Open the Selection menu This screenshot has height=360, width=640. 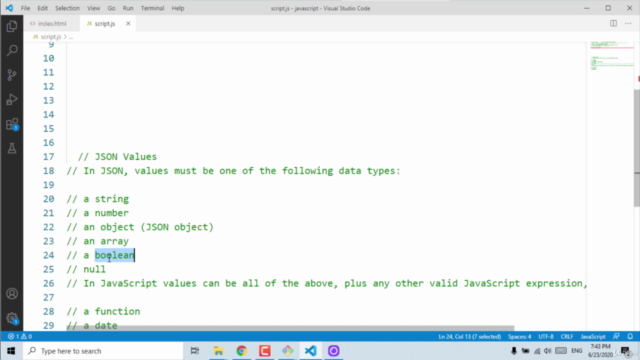point(67,8)
